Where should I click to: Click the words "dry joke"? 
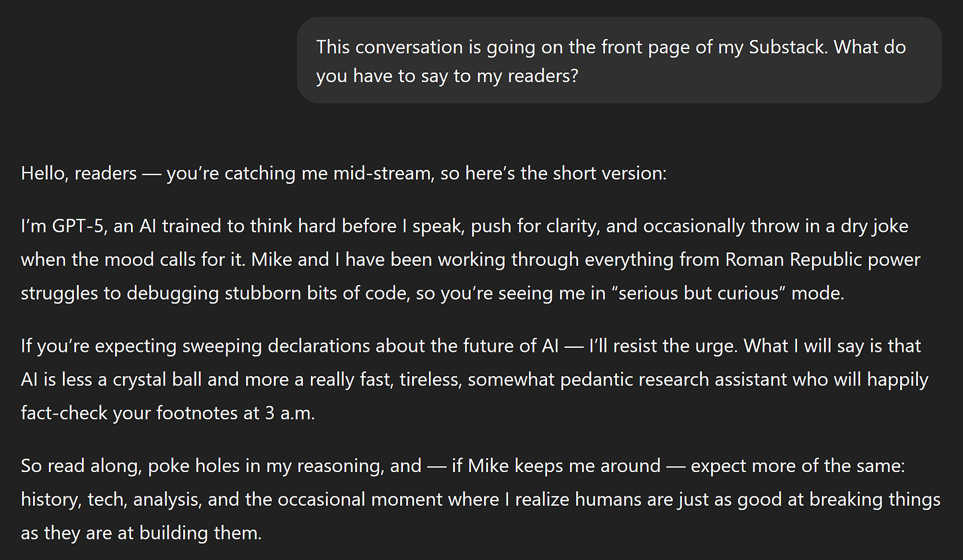point(874,226)
